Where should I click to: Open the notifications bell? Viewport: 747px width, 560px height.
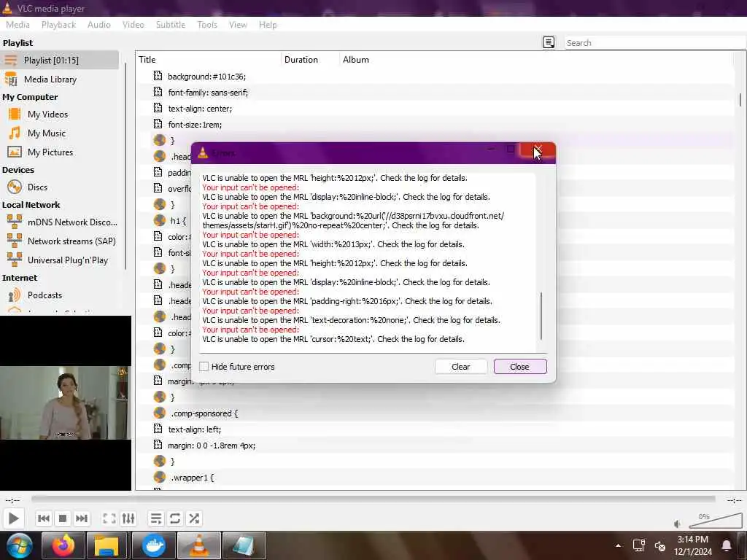coord(727,545)
